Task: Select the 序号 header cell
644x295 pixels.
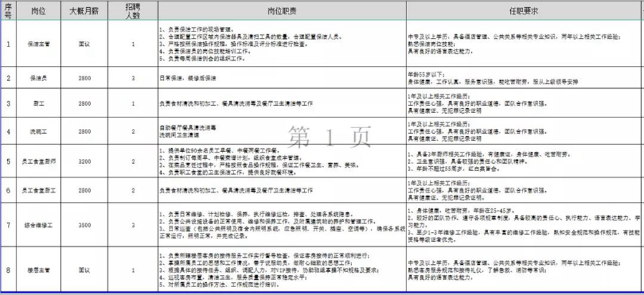Action: coord(8,11)
